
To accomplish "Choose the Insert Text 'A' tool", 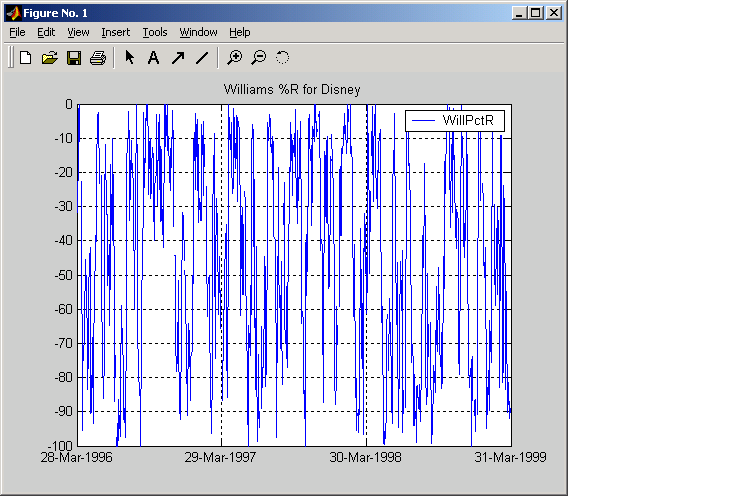I will coord(153,58).
